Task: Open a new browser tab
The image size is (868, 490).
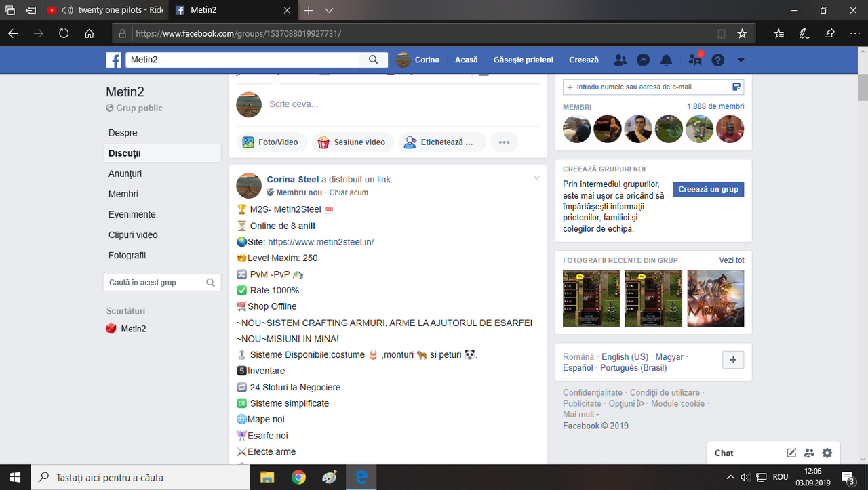Action: click(309, 10)
